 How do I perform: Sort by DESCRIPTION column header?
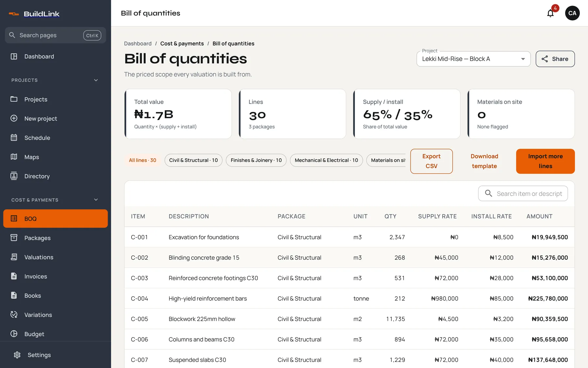[188, 216]
